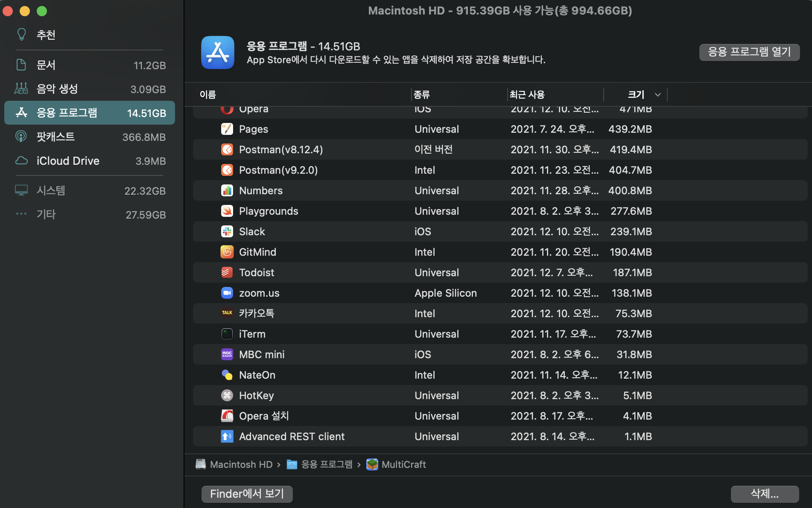Click the 삭제... delete button
This screenshot has width=812, height=508.
[x=765, y=494]
